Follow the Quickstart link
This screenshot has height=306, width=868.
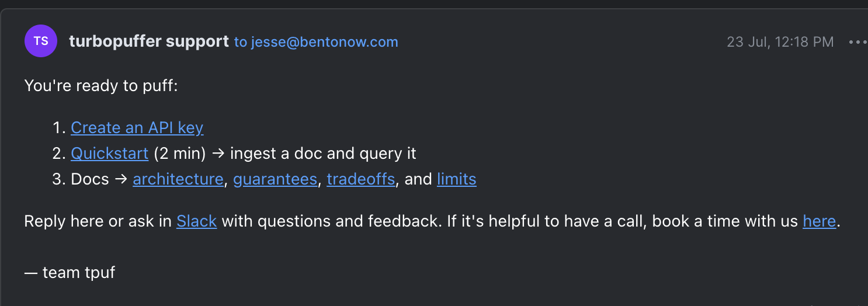tap(110, 153)
